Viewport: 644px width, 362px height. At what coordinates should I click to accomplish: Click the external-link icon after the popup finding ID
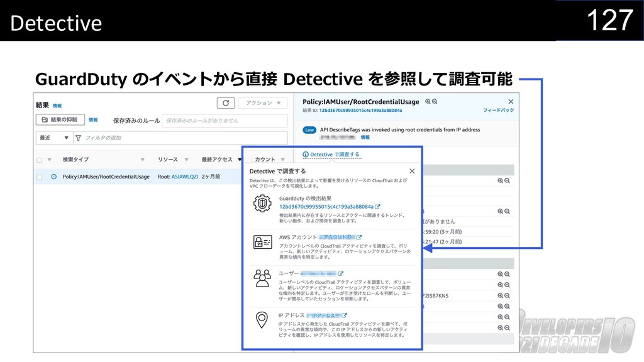tap(377, 207)
